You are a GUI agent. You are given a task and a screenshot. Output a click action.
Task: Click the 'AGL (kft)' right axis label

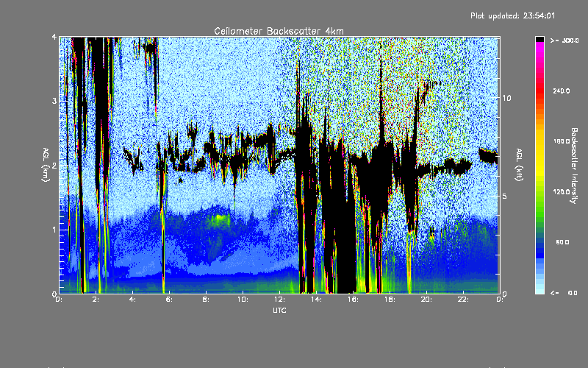click(519, 165)
